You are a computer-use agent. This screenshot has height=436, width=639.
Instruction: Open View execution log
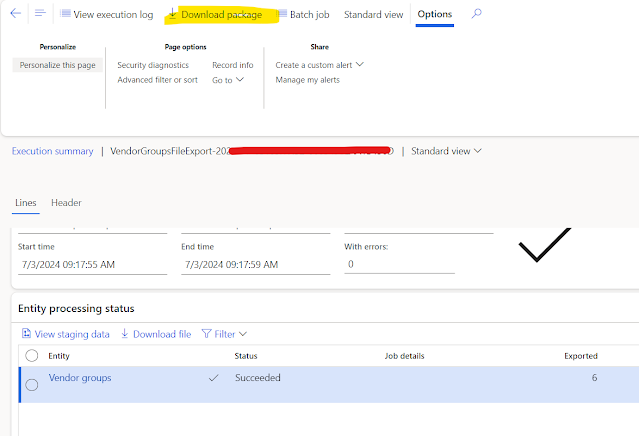pyautogui.click(x=107, y=15)
